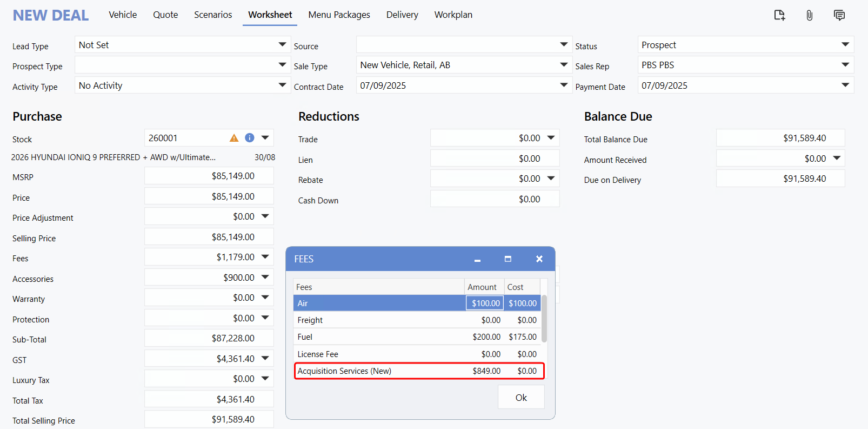Open attachments via the paperclip icon
Image resolution: width=868 pixels, height=429 pixels.
[809, 15]
